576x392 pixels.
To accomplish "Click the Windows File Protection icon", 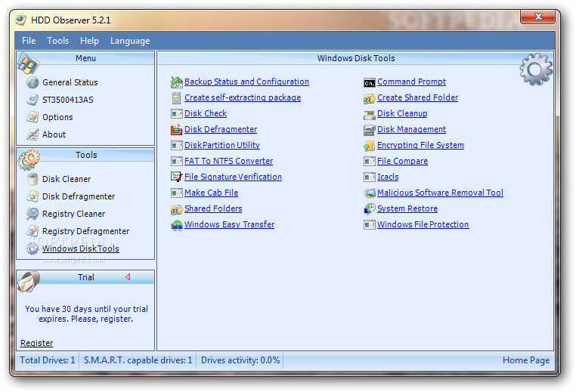I will click(x=370, y=224).
